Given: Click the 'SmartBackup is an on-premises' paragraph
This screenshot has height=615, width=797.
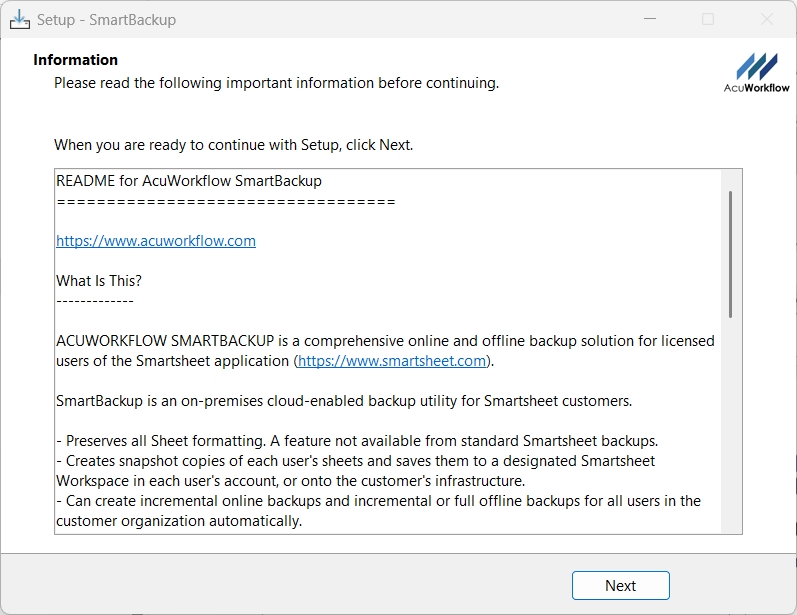Looking at the screenshot, I should (344, 401).
